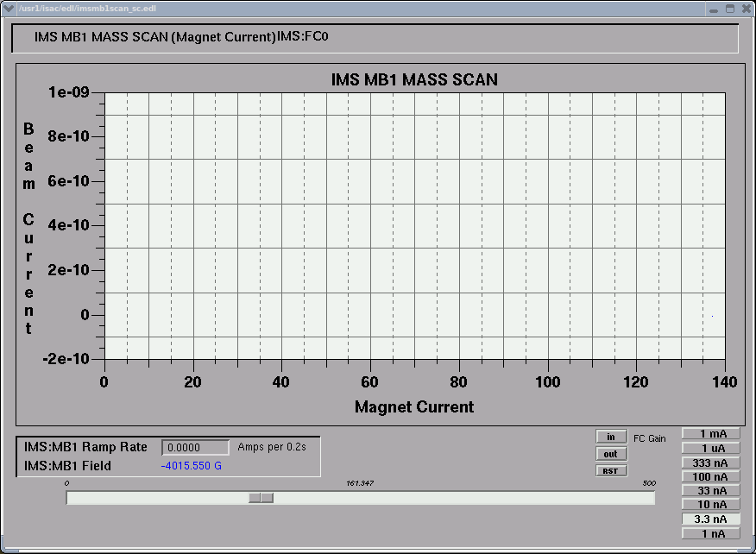The image size is (756, 554).
Task: Set FC gain to 333 nA
Action: click(712, 463)
